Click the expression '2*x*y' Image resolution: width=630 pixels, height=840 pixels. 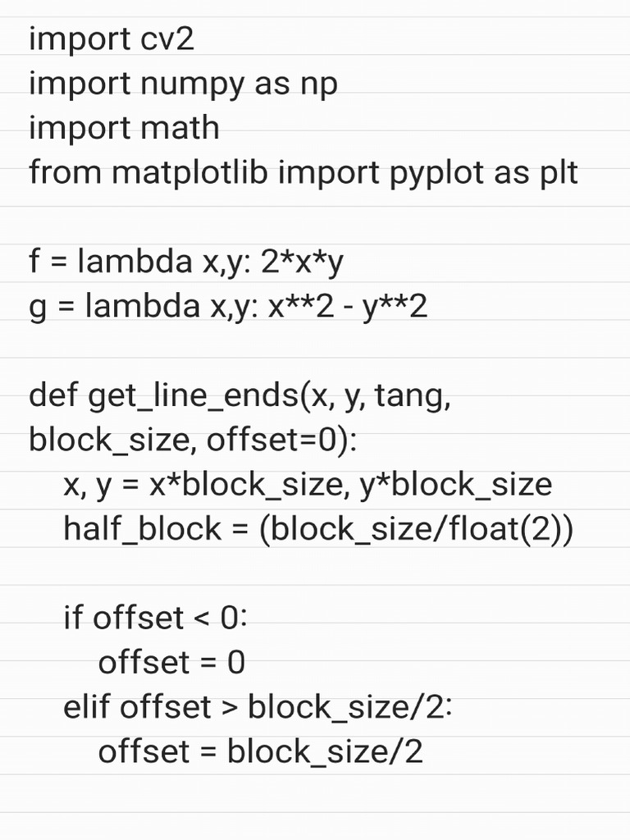click(300, 262)
